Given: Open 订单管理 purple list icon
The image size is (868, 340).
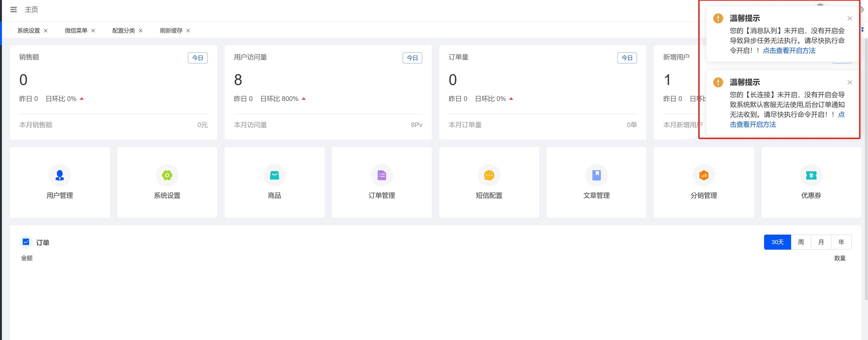Looking at the screenshot, I should 382,175.
